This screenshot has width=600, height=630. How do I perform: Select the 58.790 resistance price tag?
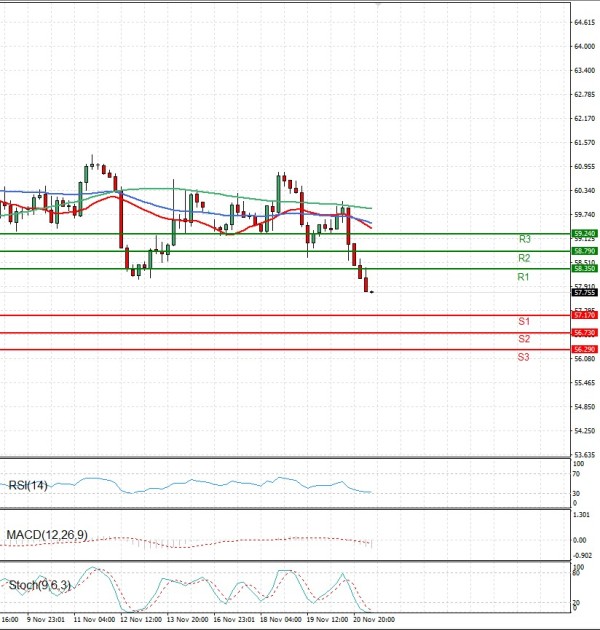pyautogui.click(x=584, y=251)
